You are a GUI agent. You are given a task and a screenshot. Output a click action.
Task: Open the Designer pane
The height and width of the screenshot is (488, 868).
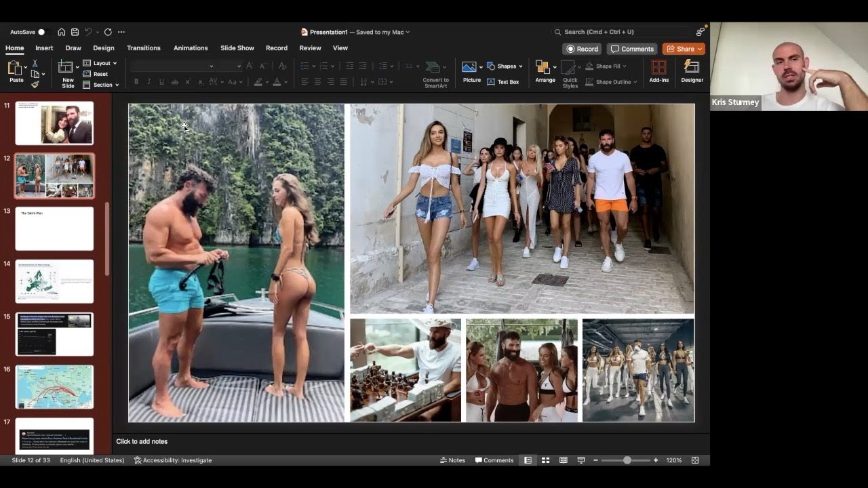[692, 72]
